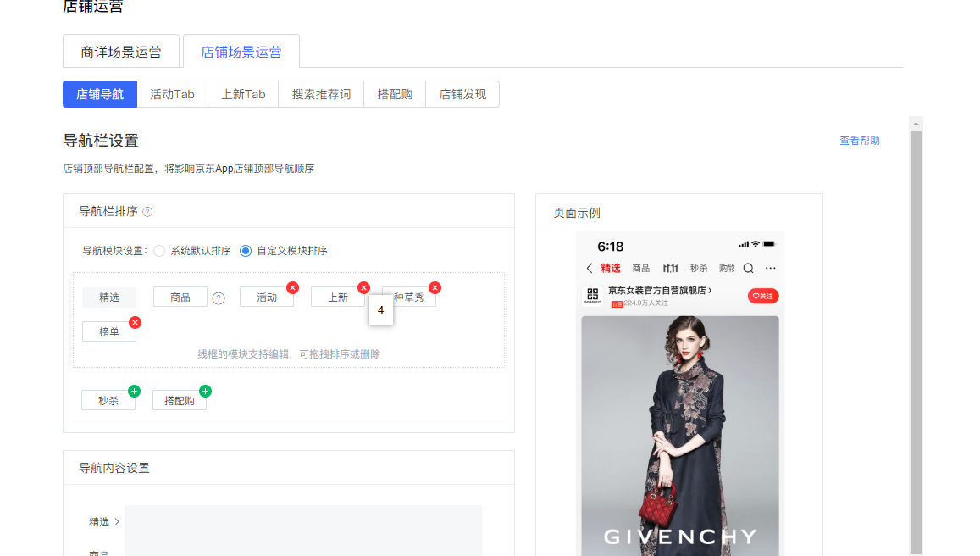Add the 搭配购 module via green plus
The image size is (980, 556).
(205, 392)
